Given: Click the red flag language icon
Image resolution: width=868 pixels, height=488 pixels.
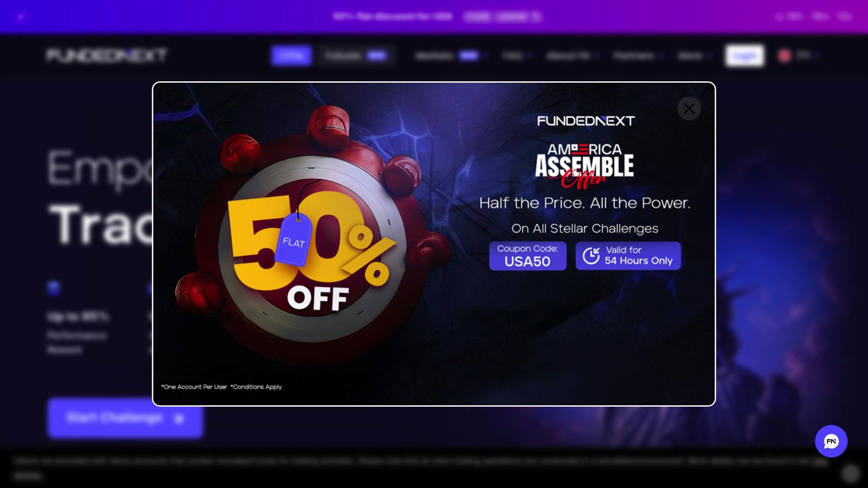Looking at the screenshot, I should (x=785, y=55).
